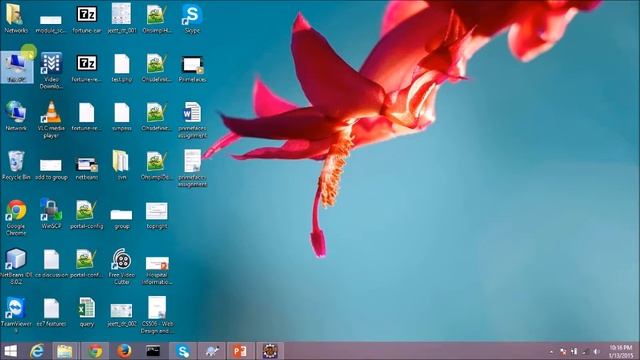Screen dimensions: 640x360
Task: Select the ee7 features file icon
Action: pos(51,313)
